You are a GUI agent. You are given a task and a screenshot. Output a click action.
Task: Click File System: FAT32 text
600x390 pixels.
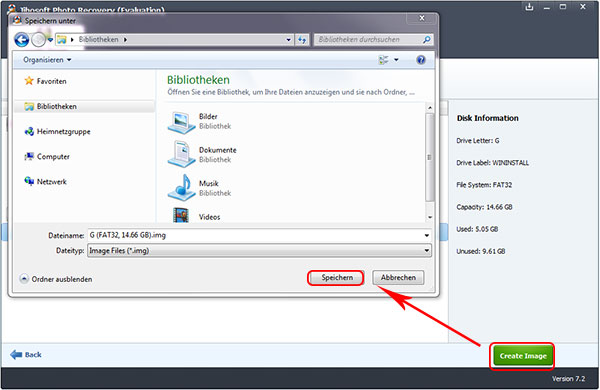484,185
